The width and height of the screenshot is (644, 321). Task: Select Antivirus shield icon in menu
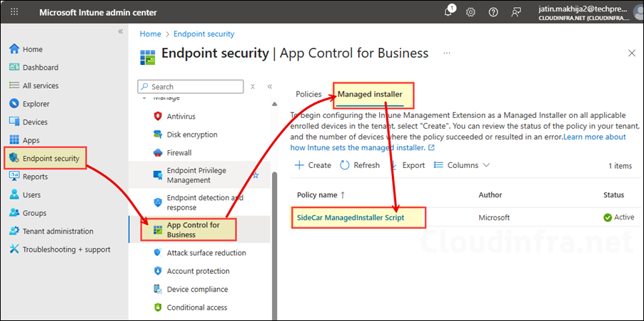coord(158,116)
